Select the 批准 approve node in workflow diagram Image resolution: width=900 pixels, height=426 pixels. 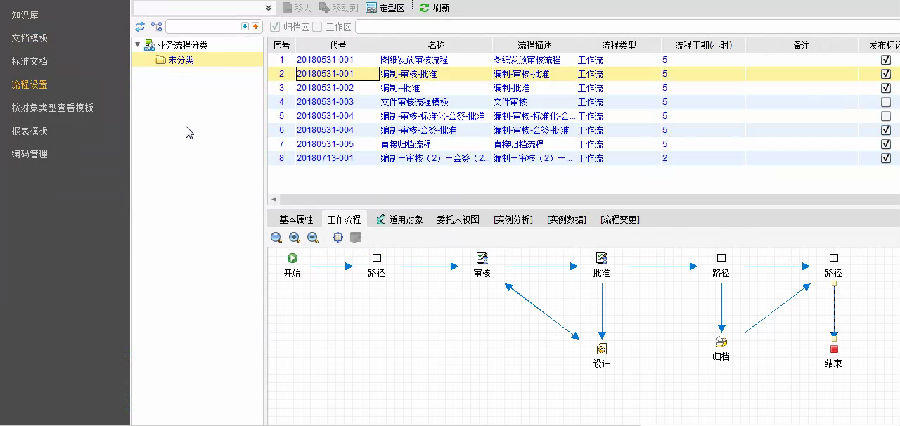tap(601, 259)
